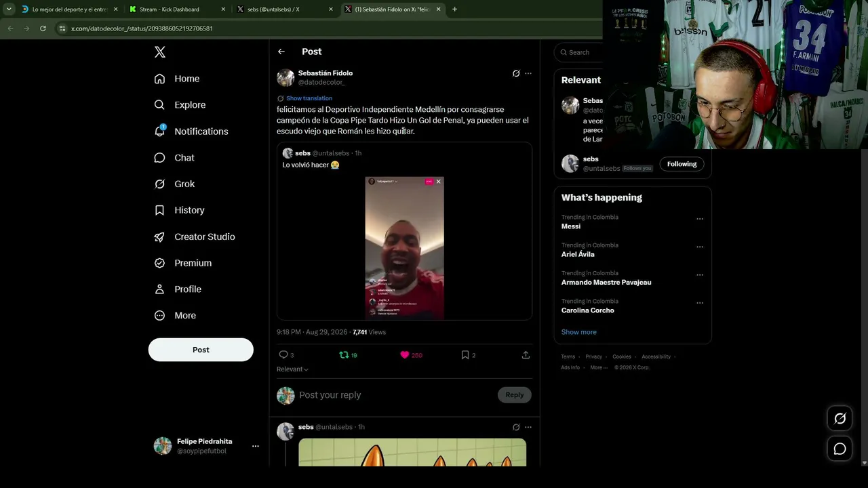
Task: Open Grok from the sidebar
Action: pos(174,184)
